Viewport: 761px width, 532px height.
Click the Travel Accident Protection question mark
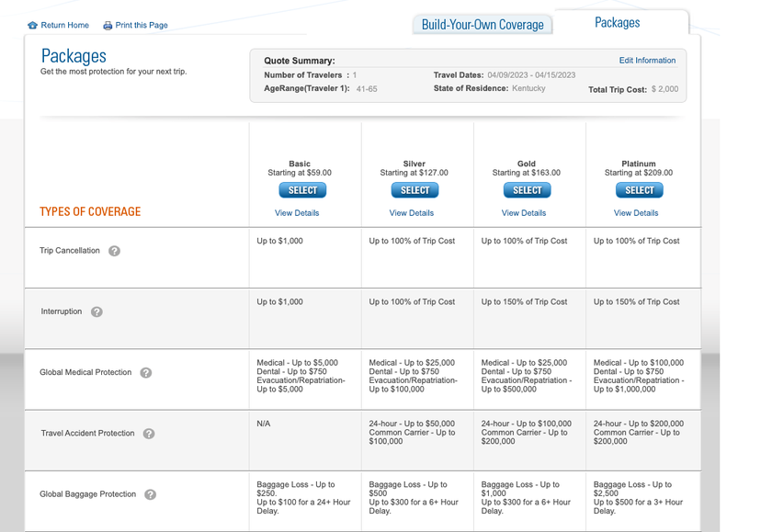click(x=148, y=433)
